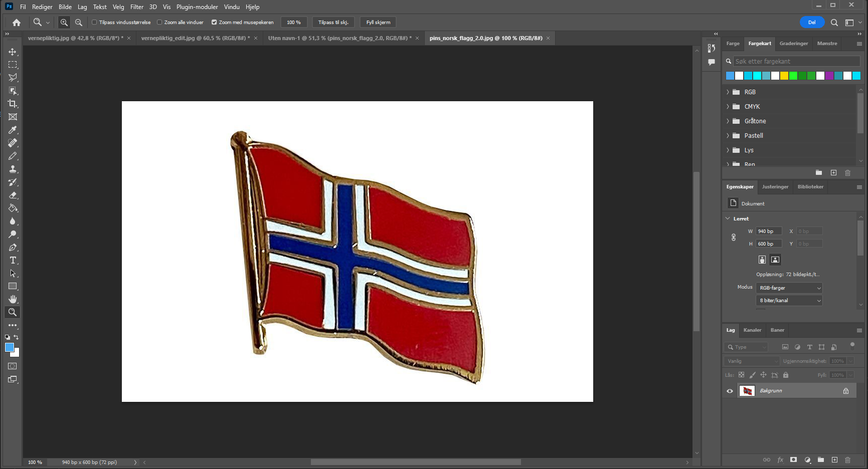This screenshot has width=868, height=469.
Task: Open the RGB-farger mode dropdown
Action: [x=789, y=288]
